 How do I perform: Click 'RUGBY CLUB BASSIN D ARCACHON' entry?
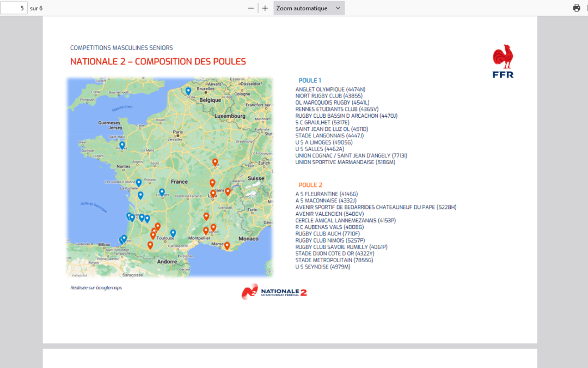point(346,116)
